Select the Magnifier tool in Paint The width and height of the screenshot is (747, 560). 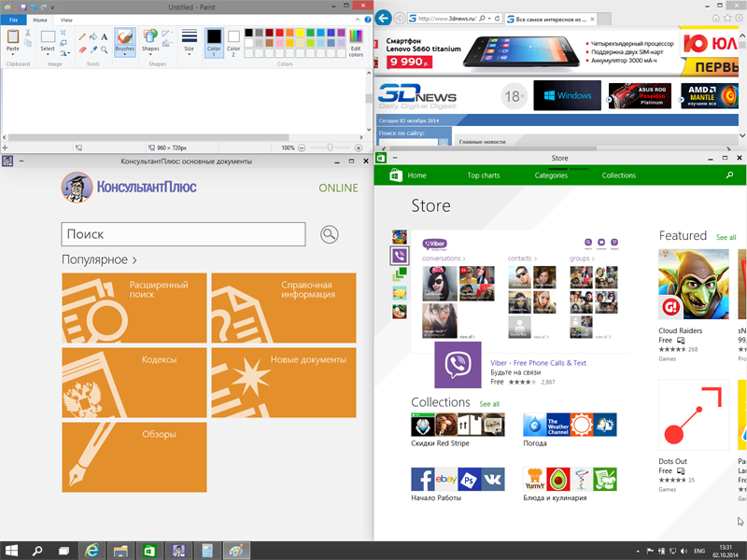[x=105, y=49]
